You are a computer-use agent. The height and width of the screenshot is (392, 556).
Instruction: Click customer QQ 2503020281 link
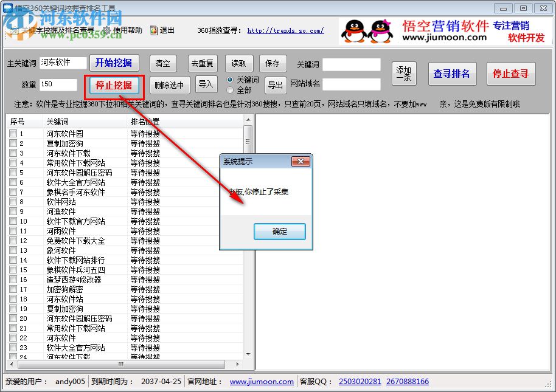(360, 382)
